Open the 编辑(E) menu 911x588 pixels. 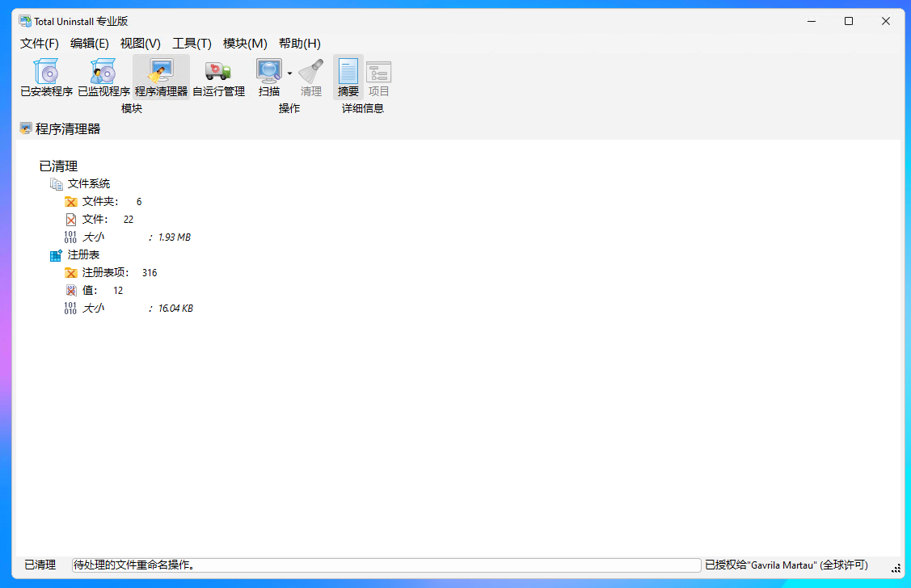click(90, 44)
